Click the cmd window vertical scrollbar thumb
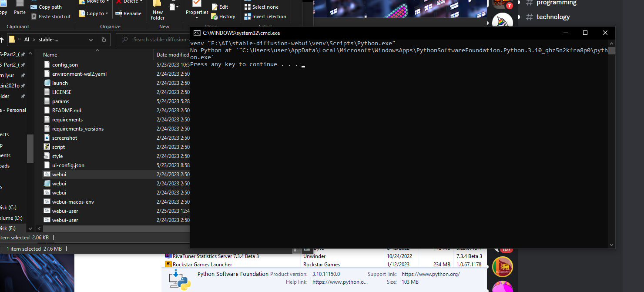The height and width of the screenshot is (292, 644). tap(611, 50)
